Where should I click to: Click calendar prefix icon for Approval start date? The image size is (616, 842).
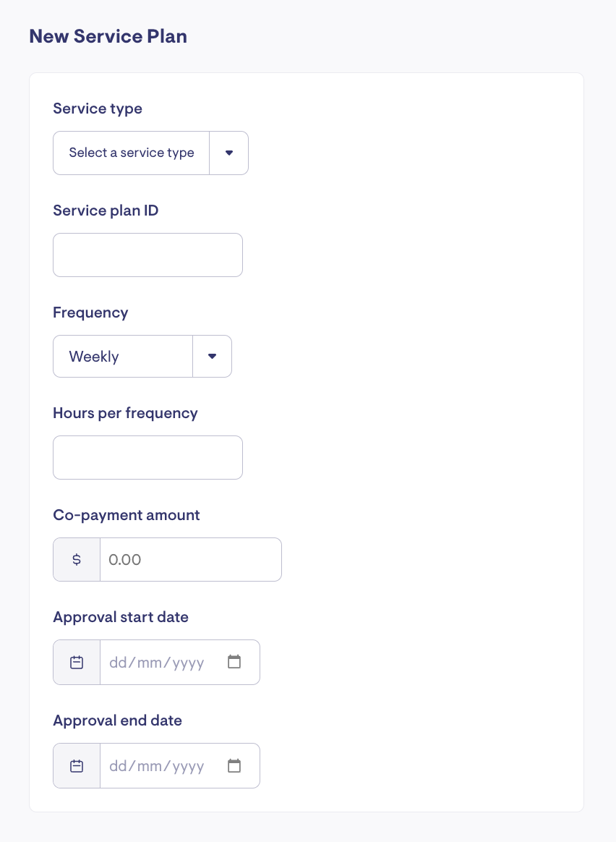(x=77, y=662)
